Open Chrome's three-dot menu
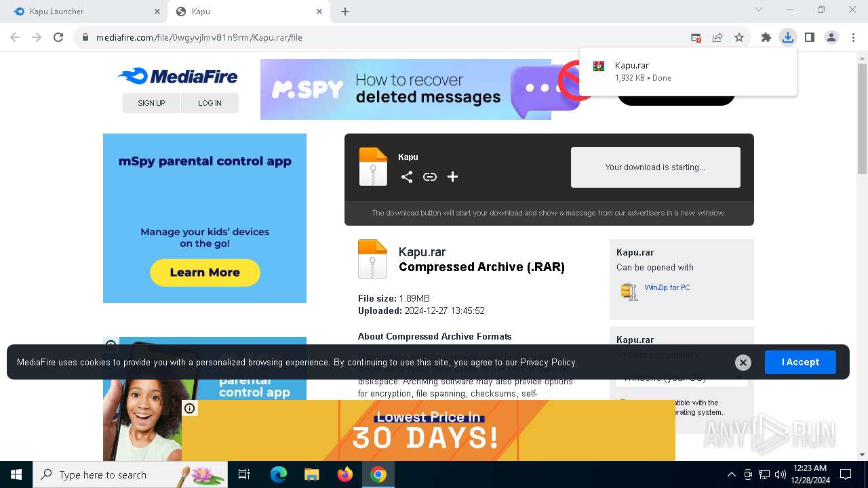The width and height of the screenshot is (868, 488). tap(852, 38)
